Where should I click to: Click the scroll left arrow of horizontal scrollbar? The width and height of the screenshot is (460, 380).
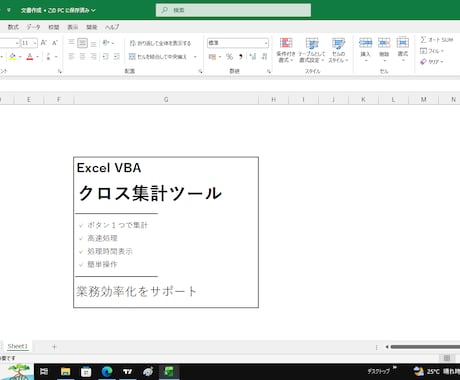(x=387, y=347)
